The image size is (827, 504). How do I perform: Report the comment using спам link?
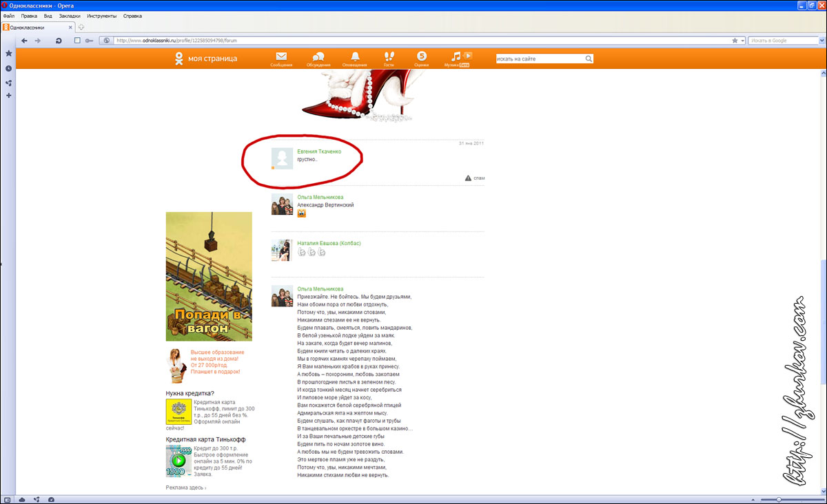tap(478, 178)
